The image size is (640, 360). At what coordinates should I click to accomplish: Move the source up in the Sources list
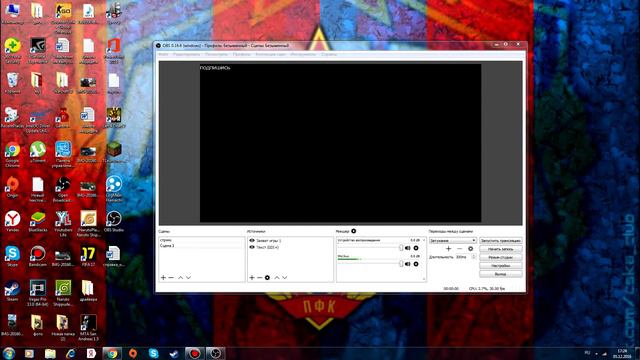click(277, 278)
